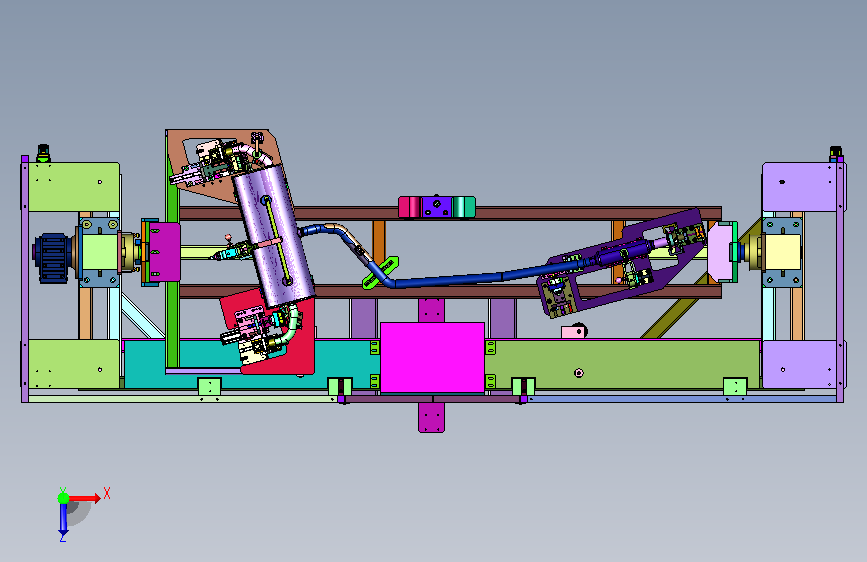Select the dark blue motor at left
Image resolution: width=867 pixels, height=562 pixels.
coord(53,258)
